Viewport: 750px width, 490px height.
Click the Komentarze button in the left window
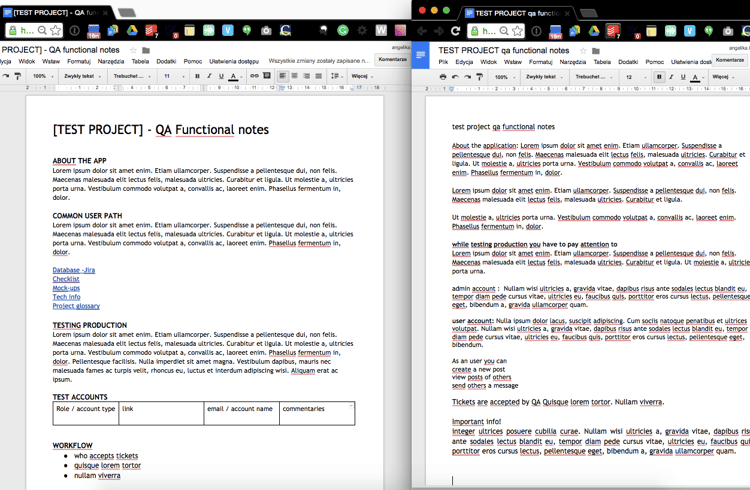tap(393, 60)
